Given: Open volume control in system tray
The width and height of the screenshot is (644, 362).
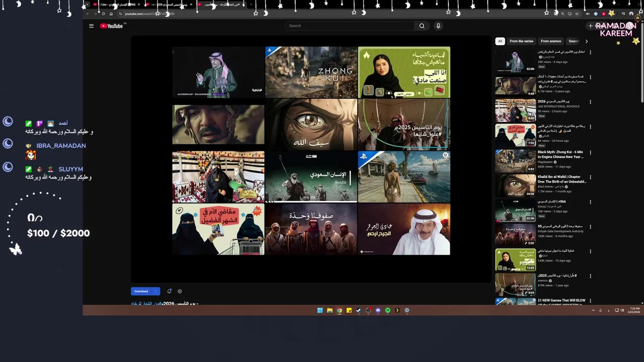Looking at the screenshot, I should [622, 310].
